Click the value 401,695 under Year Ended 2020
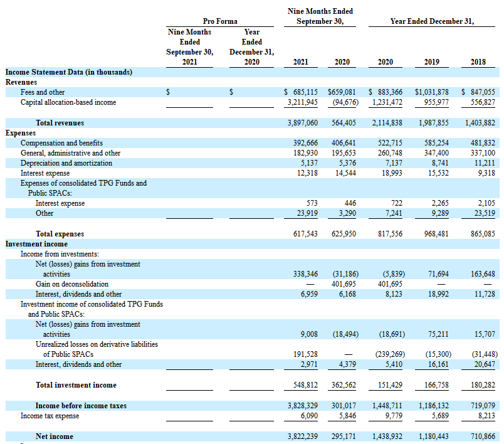Viewport: 504px width, 444px height. tap(390, 284)
